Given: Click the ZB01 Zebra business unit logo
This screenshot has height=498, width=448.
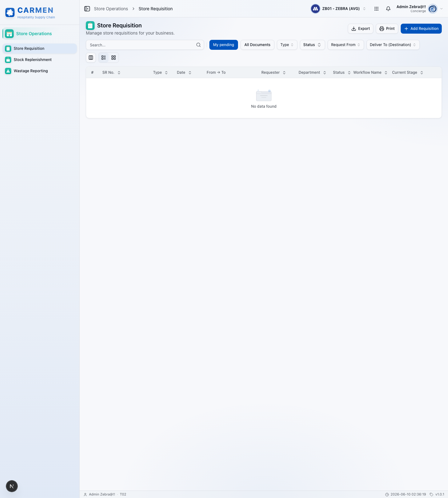Looking at the screenshot, I should pyautogui.click(x=315, y=9).
